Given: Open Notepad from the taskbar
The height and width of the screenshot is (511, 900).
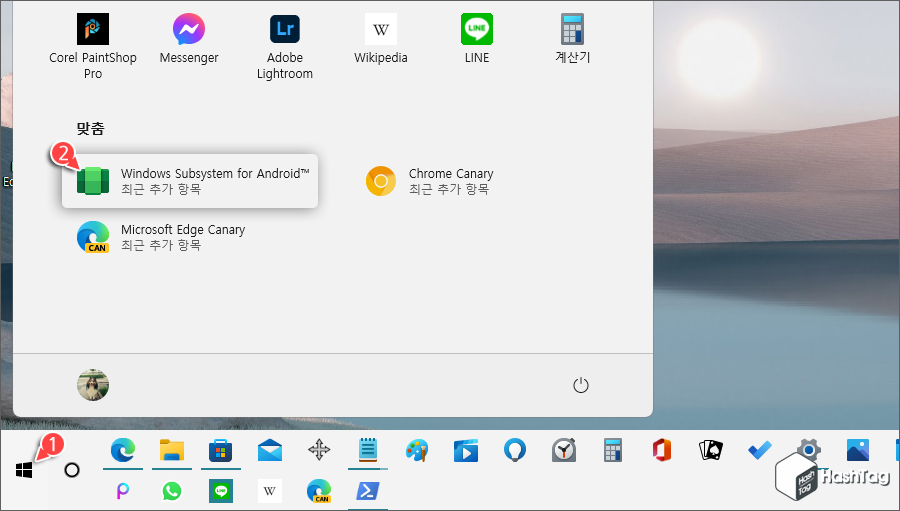Looking at the screenshot, I should coord(367,450).
